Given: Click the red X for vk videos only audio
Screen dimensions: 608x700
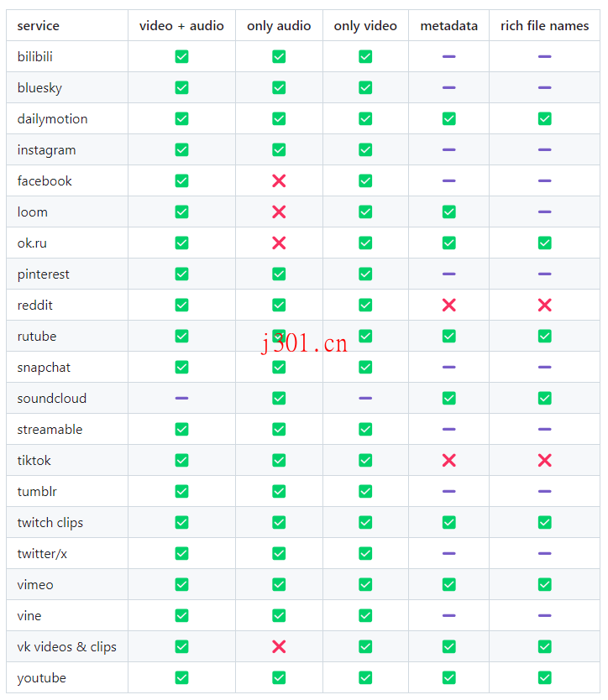Looking at the screenshot, I should click(x=279, y=646).
